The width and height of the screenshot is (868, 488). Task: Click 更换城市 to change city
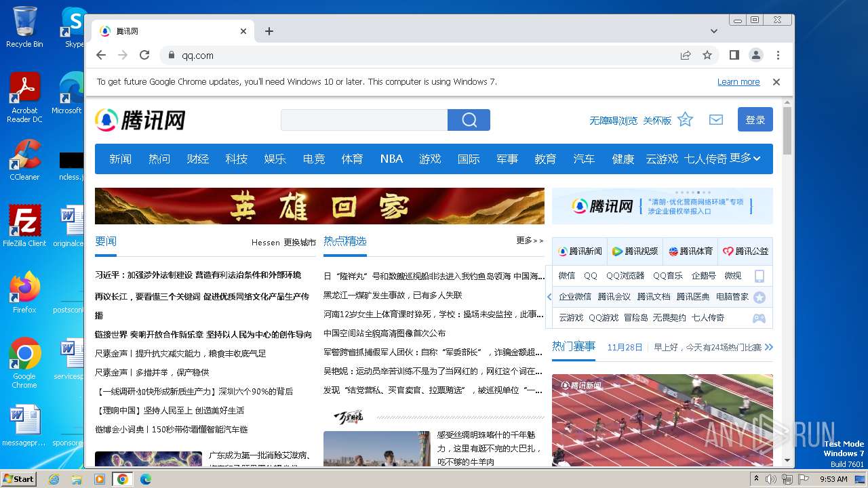[300, 242]
